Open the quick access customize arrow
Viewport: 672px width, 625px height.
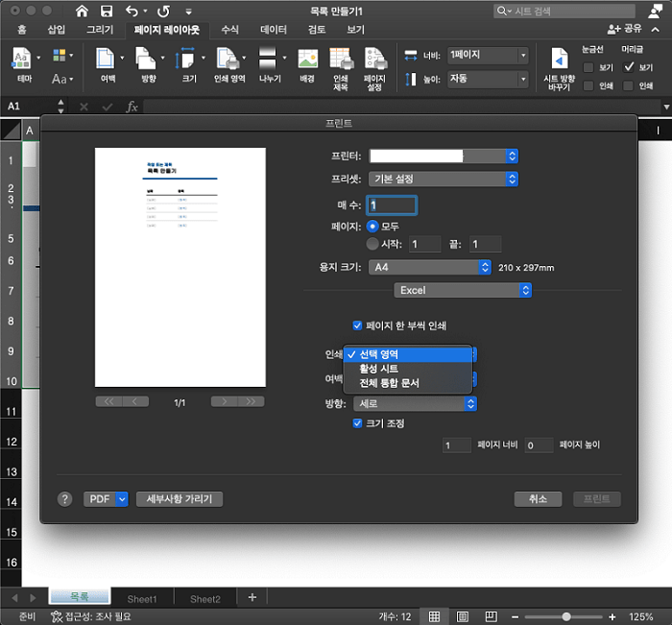click(x=188, y=12)
